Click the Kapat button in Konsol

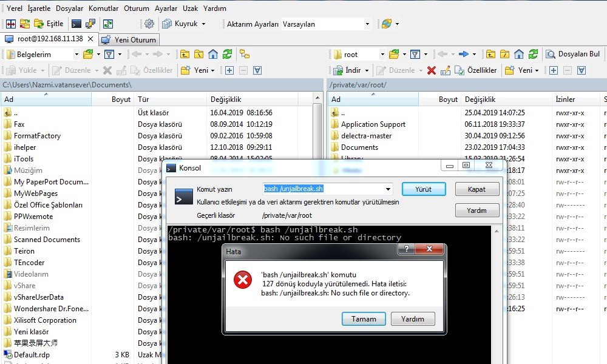(x=476, y=189)
